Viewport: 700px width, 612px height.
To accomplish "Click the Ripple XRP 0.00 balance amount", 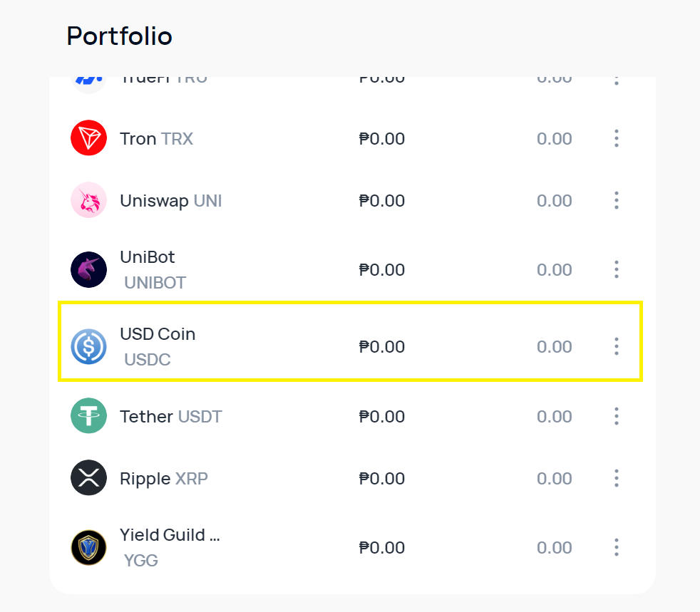I will [x=554, y=479].
